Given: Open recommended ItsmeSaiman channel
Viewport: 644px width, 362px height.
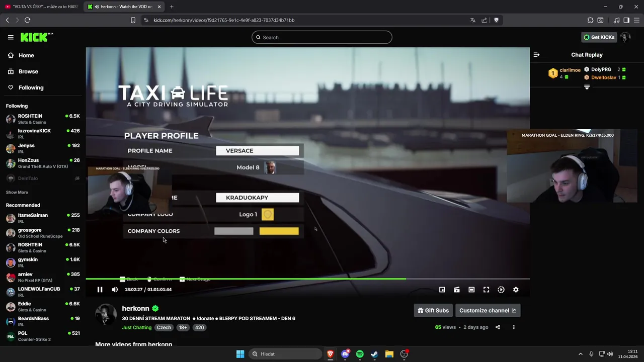Looking at the screenshot, I should 43,218.
